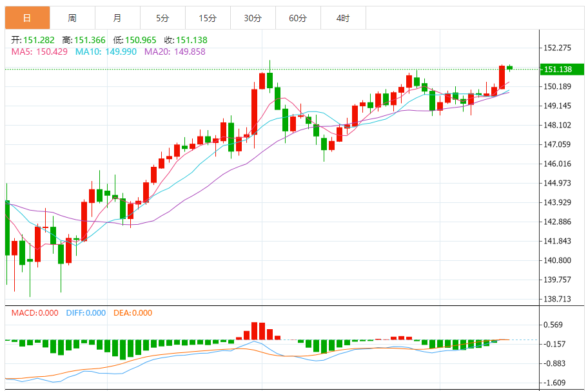The height and width of the screenshot is (391, 588).
Task: Click the 140.800 price axis label
Action: [x=557, y=260]
